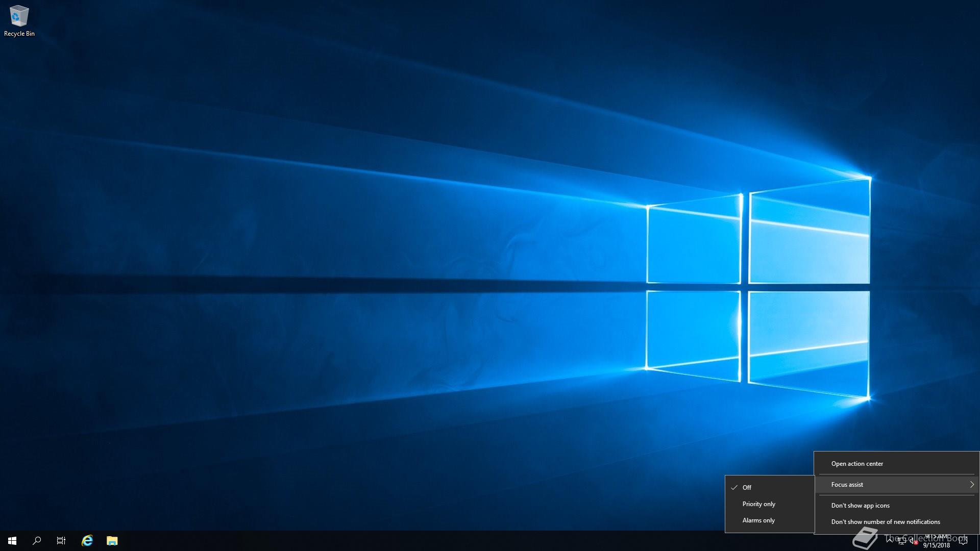Image resolution: width=980 pixels, height=551 pixels.
Task: Select Don't show app icons
Action: (897, 506)
